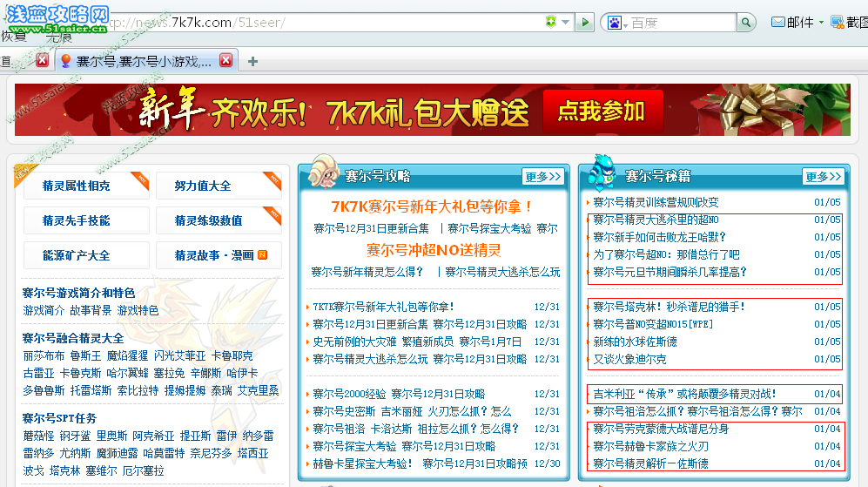This screenshot has width=868, height=487.
Task: Switch to the 赛尔号小游戏 tab
Action: (x=144, y=62)
